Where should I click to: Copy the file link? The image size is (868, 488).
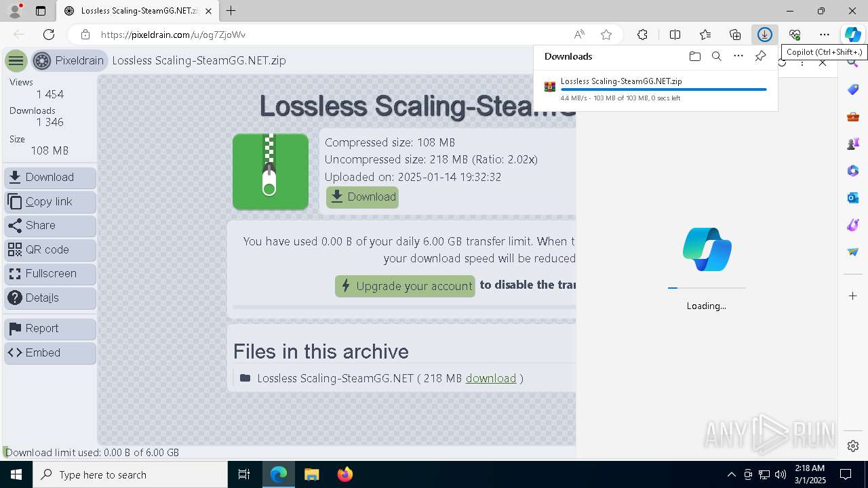pos(50,202)
